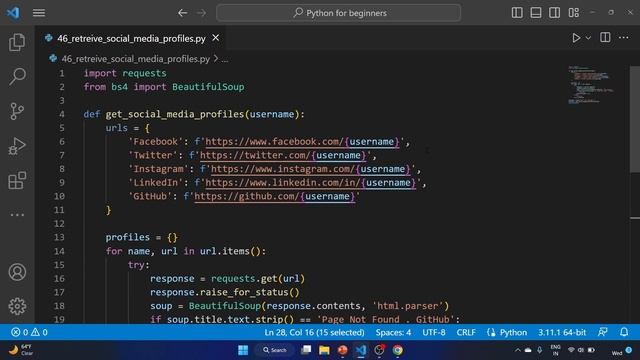Image resolution: width=640 pixels, height=360 pixels.
Task: Open Customize Layout options
Action: pyautogui.click(x=573, y=13)
